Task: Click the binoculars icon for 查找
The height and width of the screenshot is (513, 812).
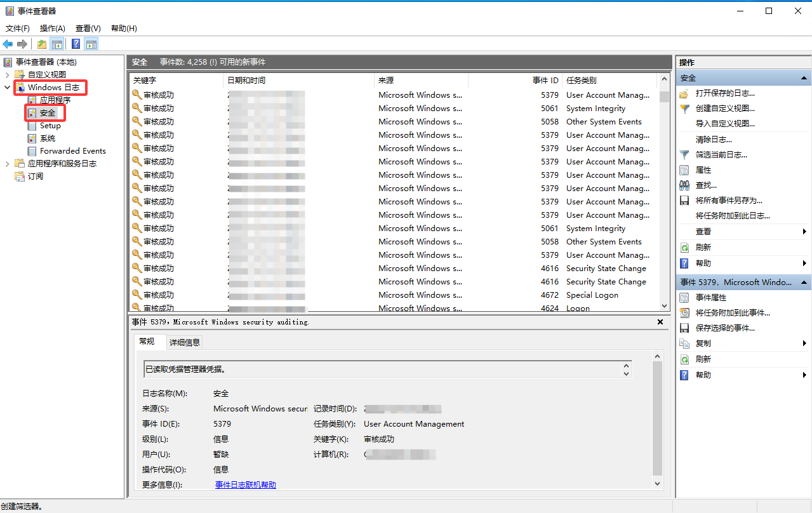Action: (x=684, y=185)
